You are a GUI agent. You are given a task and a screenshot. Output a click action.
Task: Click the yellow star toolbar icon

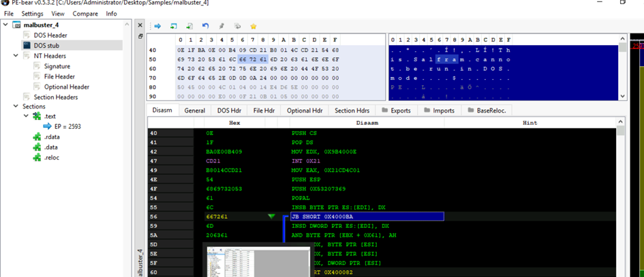click(254, 26)
